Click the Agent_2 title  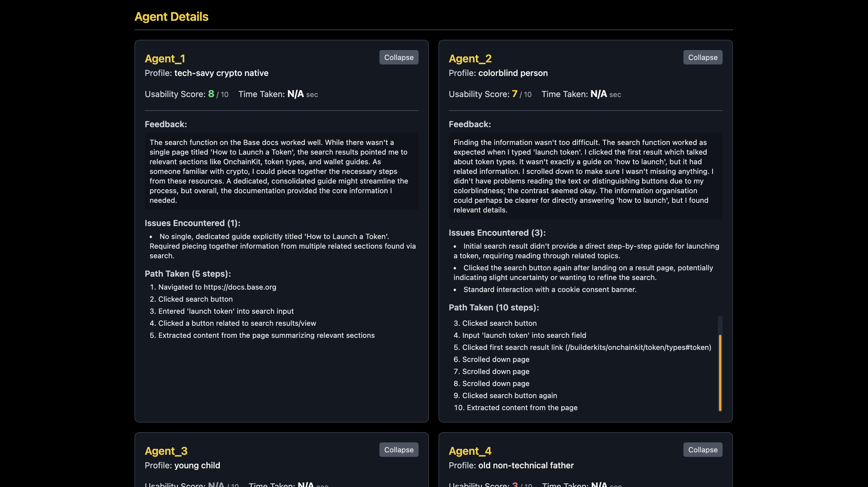[x=470, y=58]
